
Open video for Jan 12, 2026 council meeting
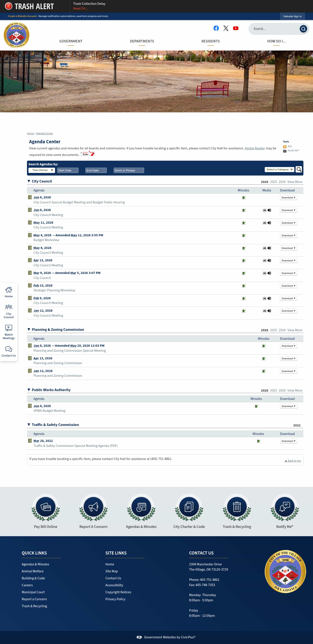click(x=264, y=311)
